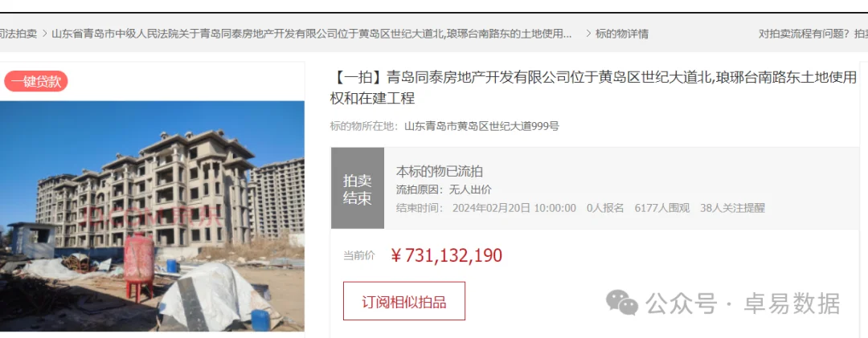The height and width of the screenshot is (338, 868).
Task: Click the WeChat logo watermark icon
Action: click(x=621, y=303)
